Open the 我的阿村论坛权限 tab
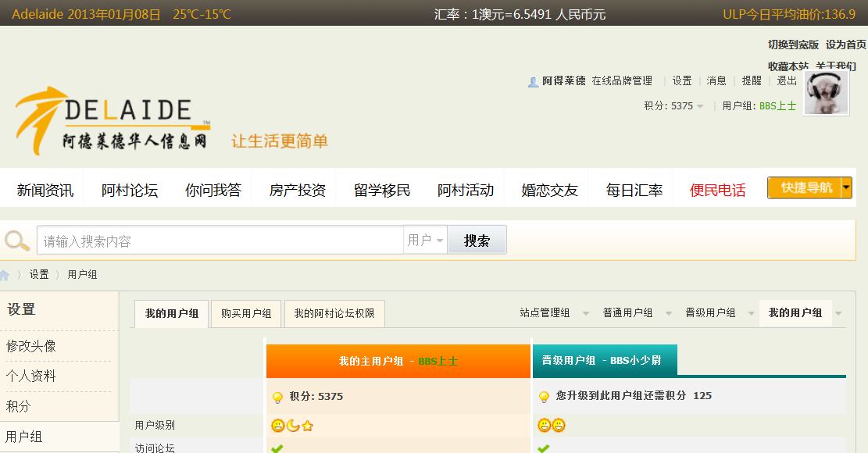The height and width of the screenshot is (453, 868). pos(334,314)
